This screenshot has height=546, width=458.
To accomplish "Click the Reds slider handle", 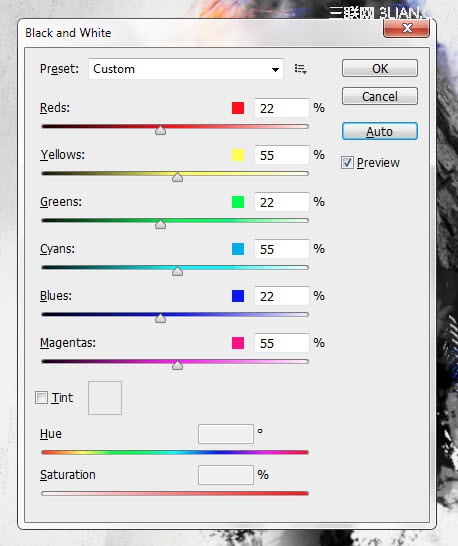I will point(160,130).
